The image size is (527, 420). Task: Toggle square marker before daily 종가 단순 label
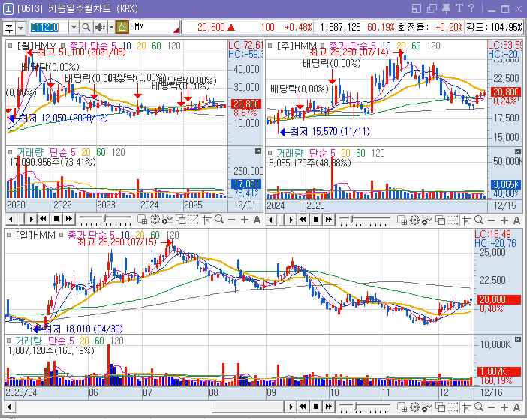pos(61,235)
